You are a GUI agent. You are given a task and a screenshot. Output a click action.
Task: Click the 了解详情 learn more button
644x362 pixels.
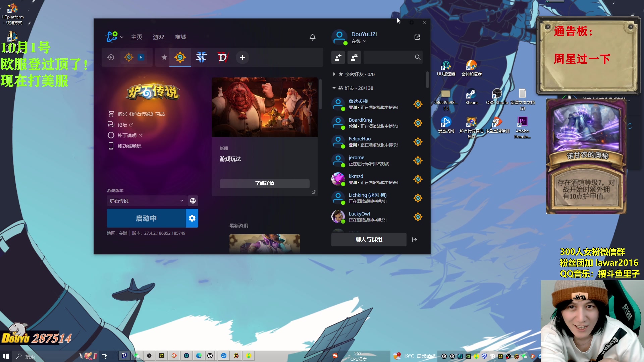click(x=265, y=183)
